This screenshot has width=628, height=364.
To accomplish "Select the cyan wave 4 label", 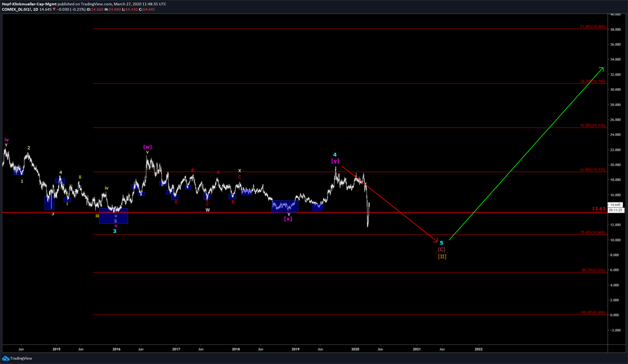I will tap(335, 155).
